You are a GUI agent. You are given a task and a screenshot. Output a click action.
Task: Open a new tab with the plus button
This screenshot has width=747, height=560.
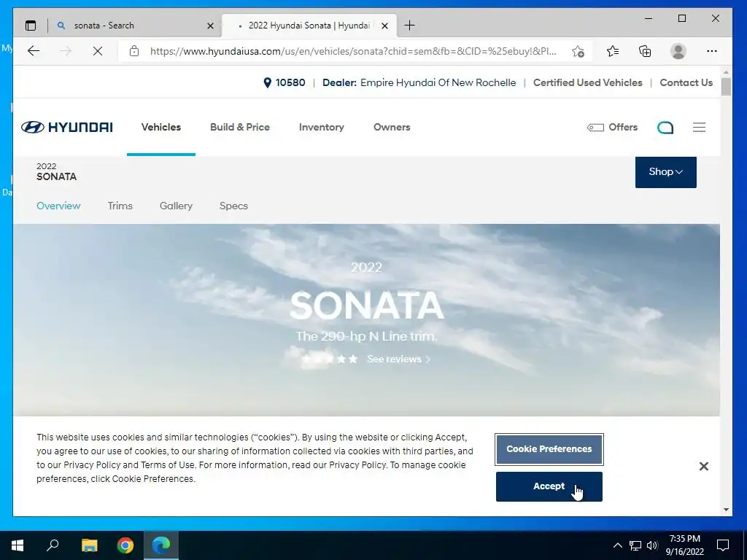click(409, 26)
